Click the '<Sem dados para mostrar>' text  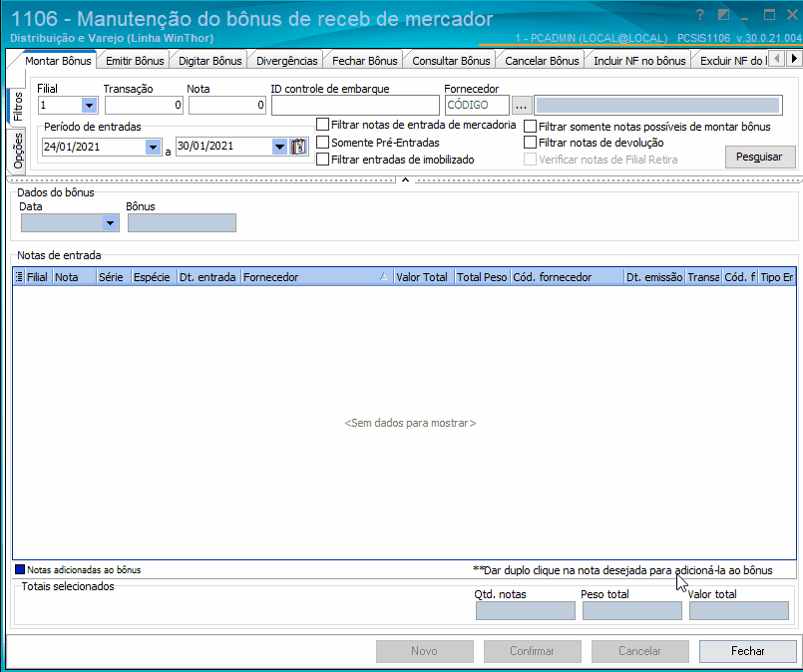[410, 423]
